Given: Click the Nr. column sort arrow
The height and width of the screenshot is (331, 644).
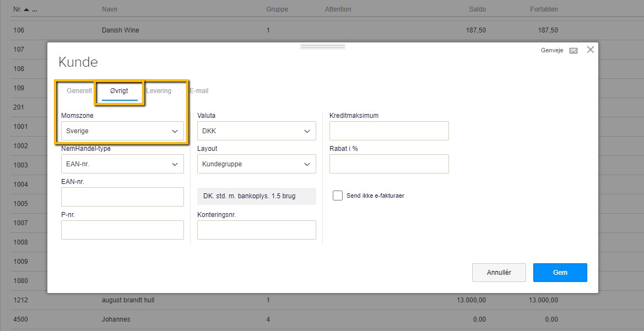Looking at the screenshot, I should pyautogui.click(x=26, y=9).
